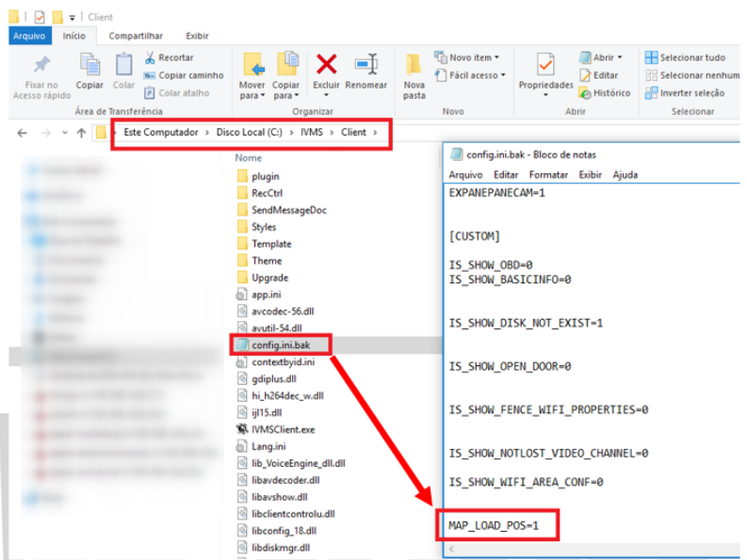Open the Arquivo menu in Notepad
Viewport: 747px width, 560px height.
tap(465, 174)
